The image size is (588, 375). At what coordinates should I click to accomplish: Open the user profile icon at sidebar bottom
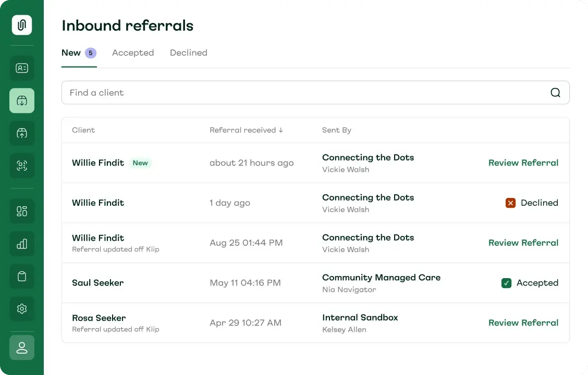pyautogui.click(x=22, y=347)
